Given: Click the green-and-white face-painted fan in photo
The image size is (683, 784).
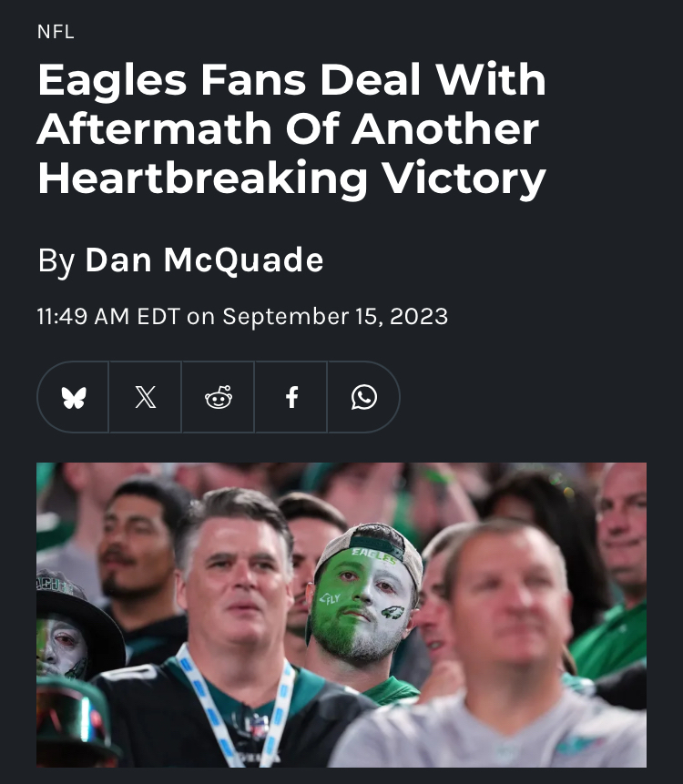Looking at the screenshot, I should point(364,595).
